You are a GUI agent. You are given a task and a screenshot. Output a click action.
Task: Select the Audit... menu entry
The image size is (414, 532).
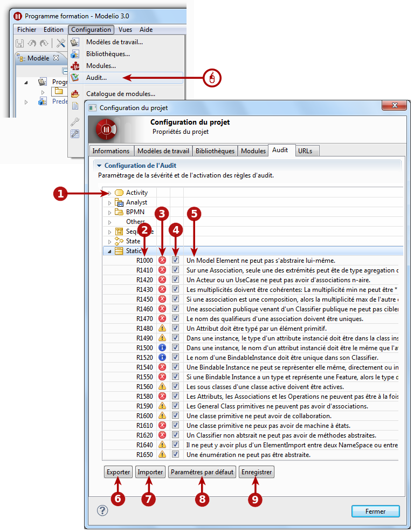[96, 78]
